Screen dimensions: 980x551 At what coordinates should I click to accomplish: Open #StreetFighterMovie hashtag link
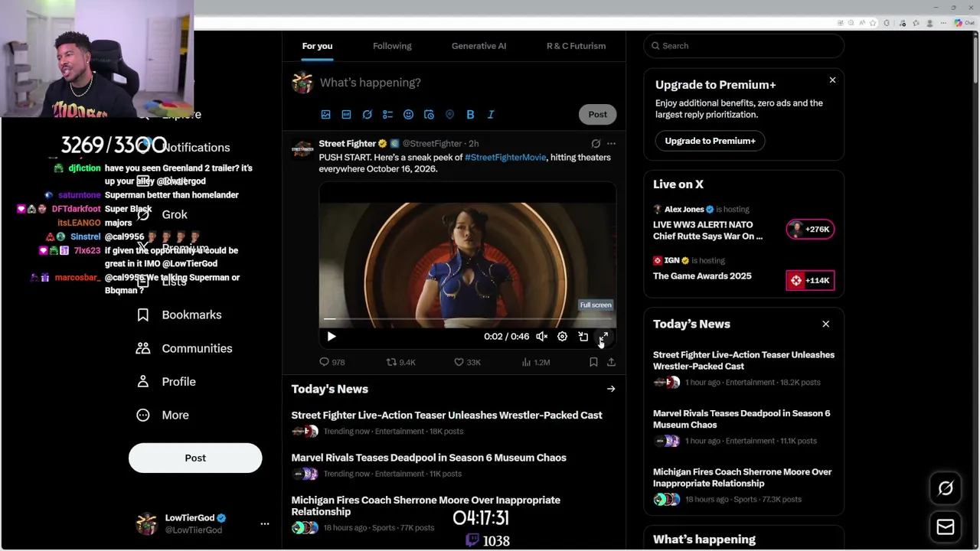coord(505,158)
